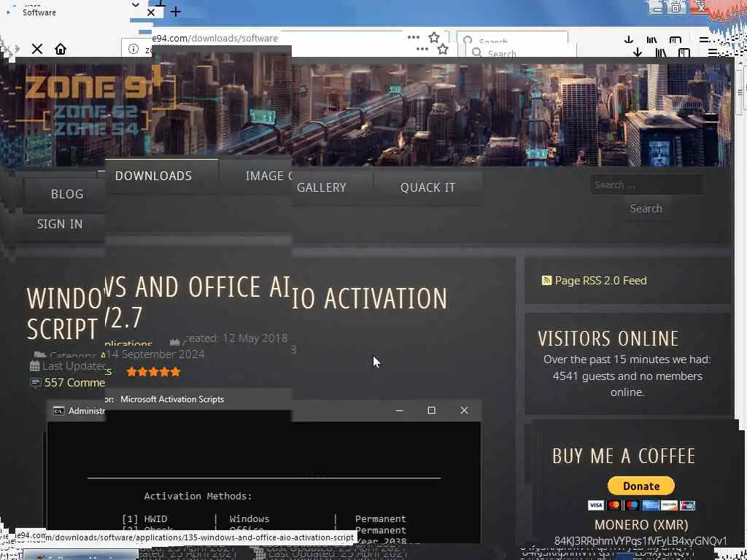Click the comment bubble icon beside 557 Comments
The width and height of the screenshot is (747, 560).
35,383
